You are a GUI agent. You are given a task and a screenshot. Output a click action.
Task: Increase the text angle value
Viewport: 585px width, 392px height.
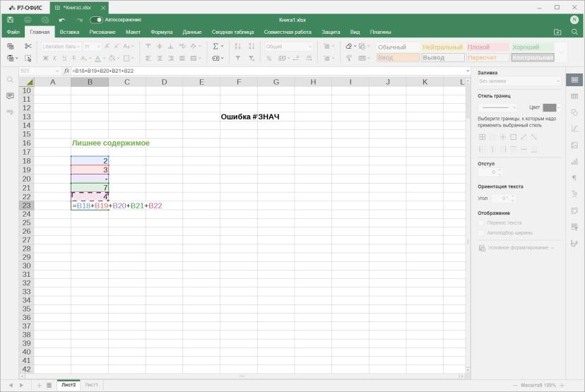(x=513, y=196)
